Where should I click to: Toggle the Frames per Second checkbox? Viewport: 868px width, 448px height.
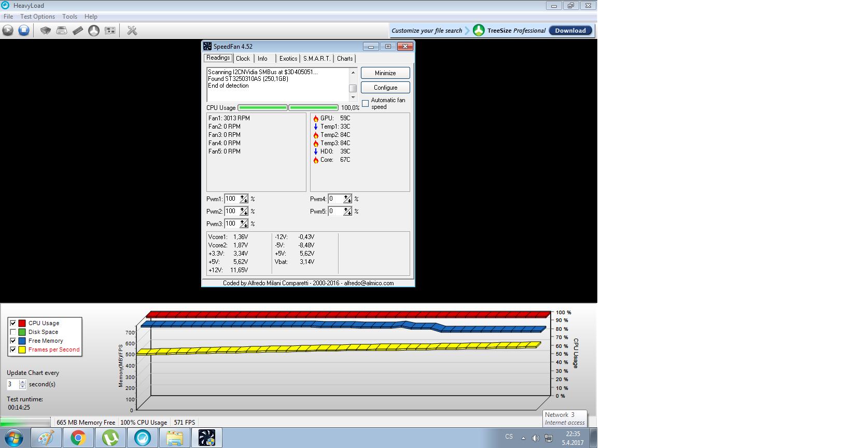tap(13, 349)
